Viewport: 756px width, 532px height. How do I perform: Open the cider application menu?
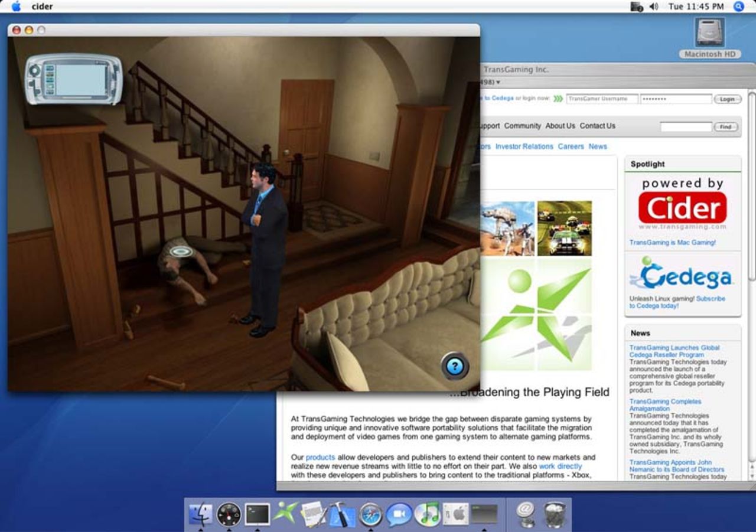[42, 6]
